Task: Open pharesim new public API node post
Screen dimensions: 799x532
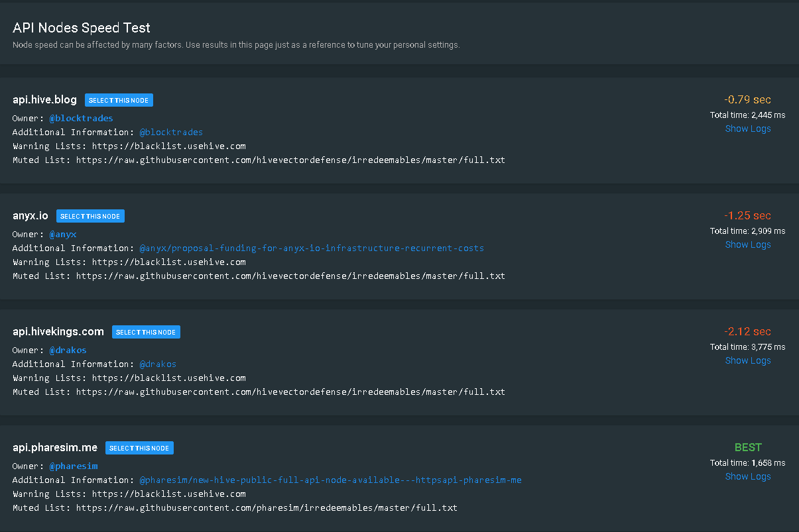Action: (330, 480)
